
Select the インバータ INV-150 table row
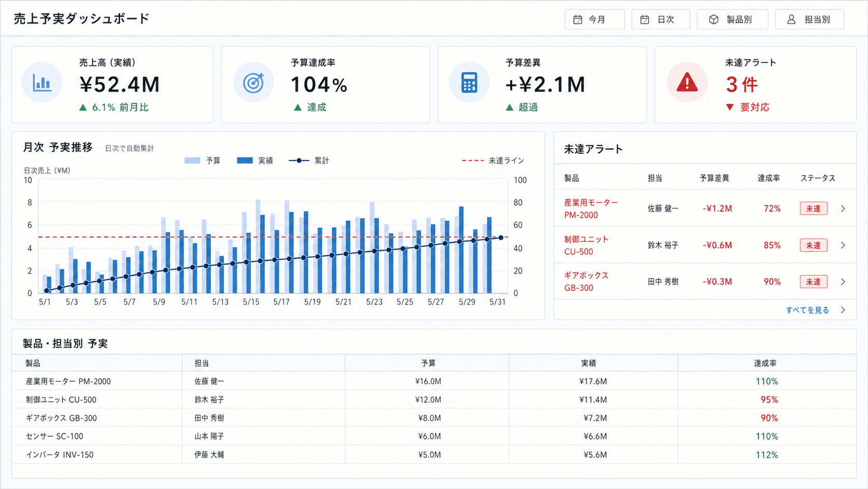(x=433, y=455)
